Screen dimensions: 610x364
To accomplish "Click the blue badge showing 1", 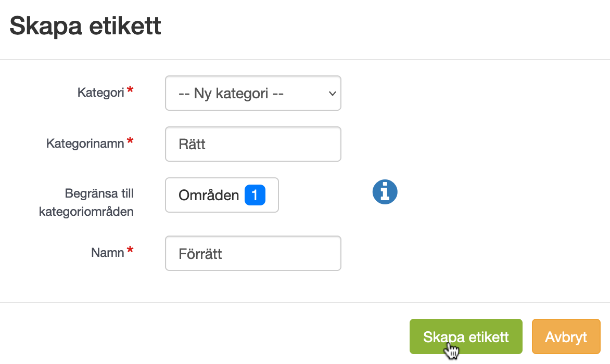I will point(255,195).
